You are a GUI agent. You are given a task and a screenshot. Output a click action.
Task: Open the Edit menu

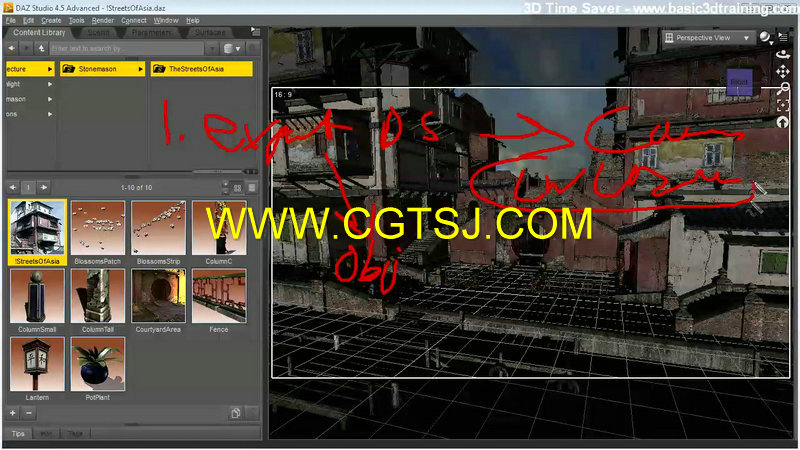pyautogui.click(x=29, y=20)
